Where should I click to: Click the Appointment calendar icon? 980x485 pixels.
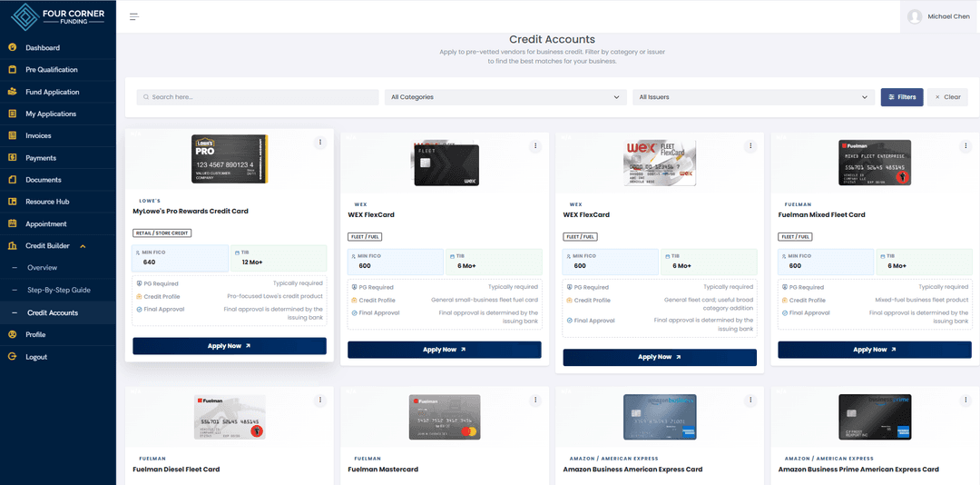click(x=12, y=224)
